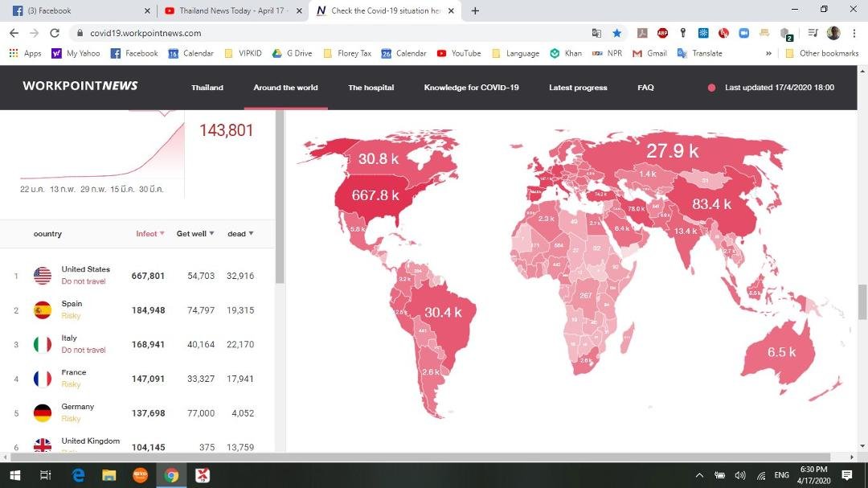Open File Explorer from taskbar
This screenshot has width=868, height=488.
[109, 475]
